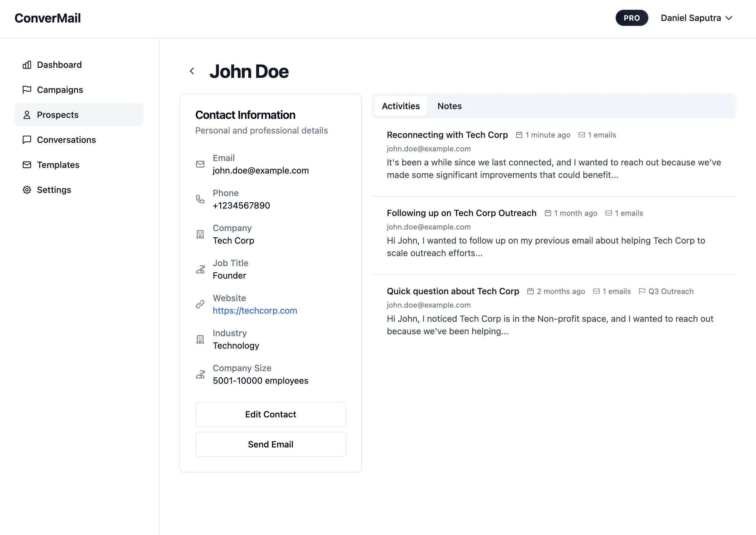This screenshot has height=535, width=756.
Task: Click the link icon beside Website
Action: (200, 305)
